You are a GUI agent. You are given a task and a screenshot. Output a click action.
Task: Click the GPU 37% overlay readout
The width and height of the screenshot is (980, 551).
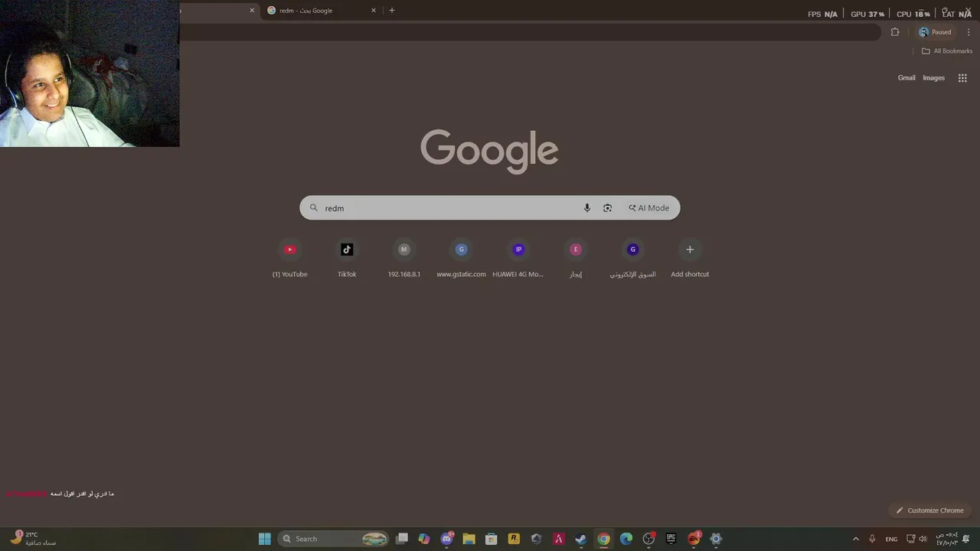click(867, 14)
